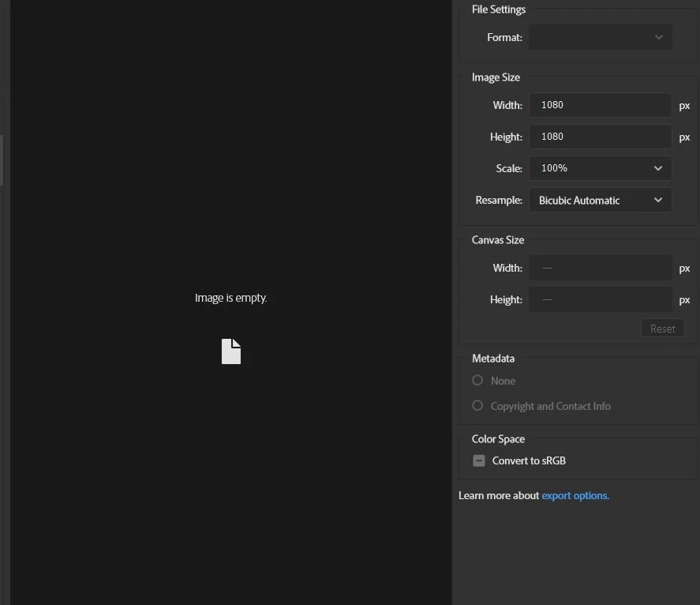700x605 pixels.
Task: Click the 'Image is empty.' message text
Action: [x=230, y=298]
